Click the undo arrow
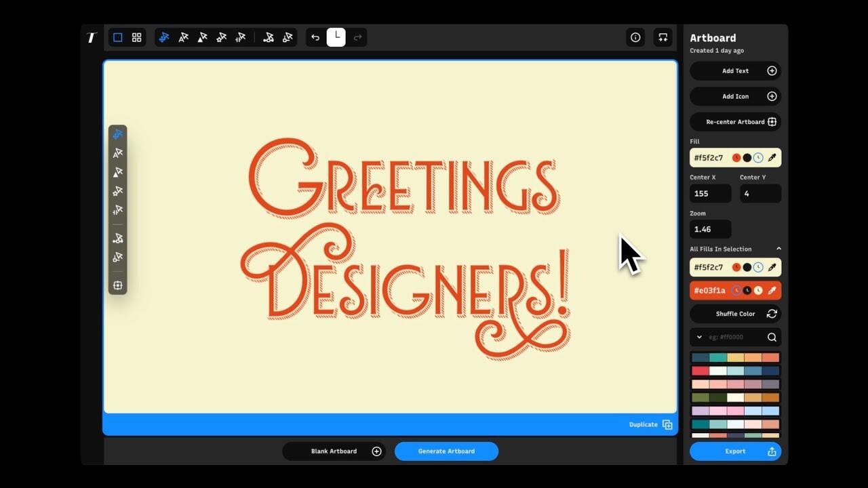 tap(315, 37)
